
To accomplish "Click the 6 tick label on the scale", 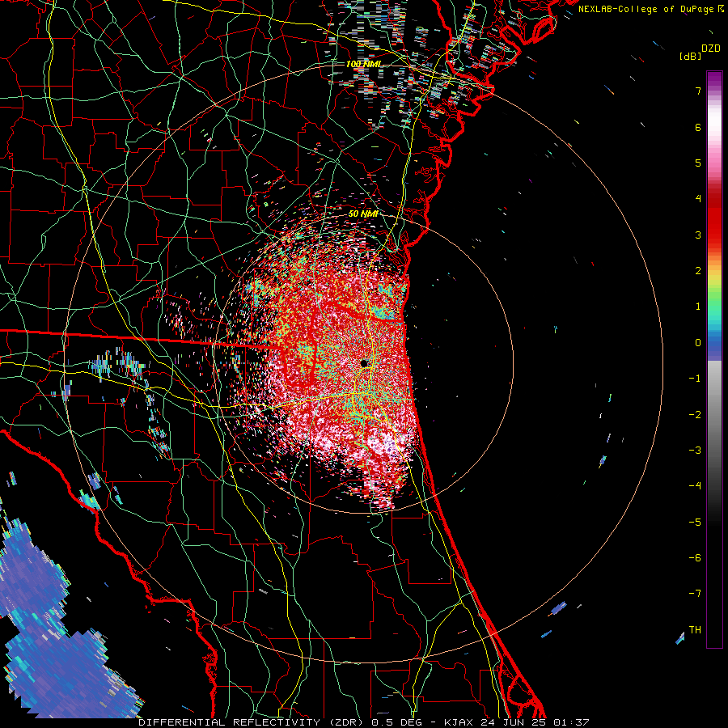I will (698, 127).
